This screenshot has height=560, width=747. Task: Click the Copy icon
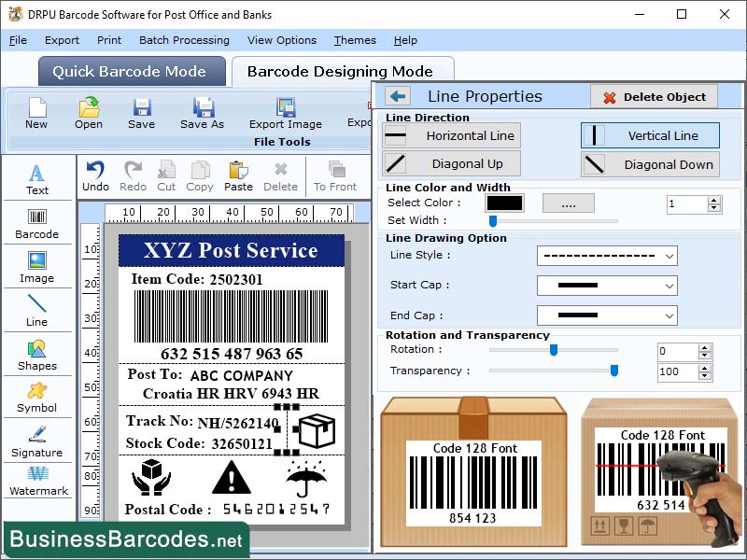(x=200, y=176)
